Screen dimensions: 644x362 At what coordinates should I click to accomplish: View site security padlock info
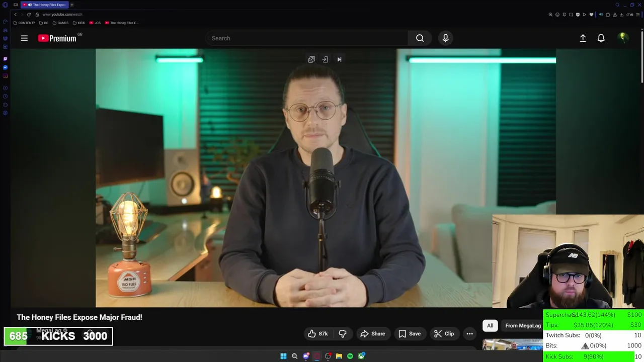point(37,15)
